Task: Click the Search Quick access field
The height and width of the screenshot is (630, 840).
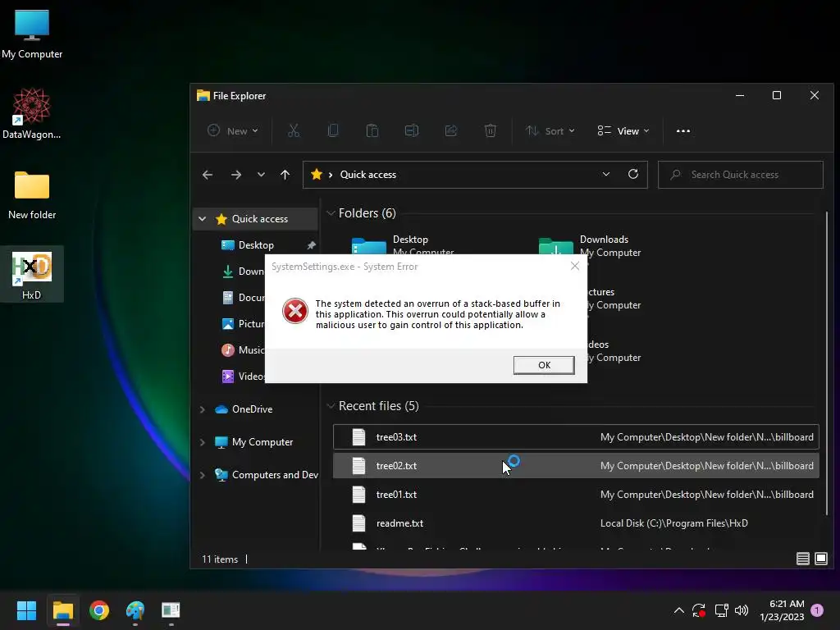Action: (741, 175)
